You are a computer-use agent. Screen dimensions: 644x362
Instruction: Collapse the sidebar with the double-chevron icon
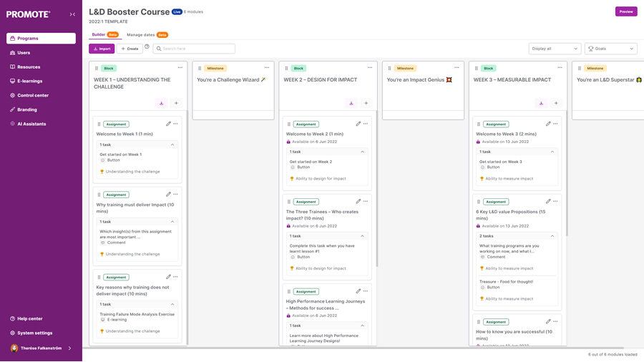(x=72, y=14)
